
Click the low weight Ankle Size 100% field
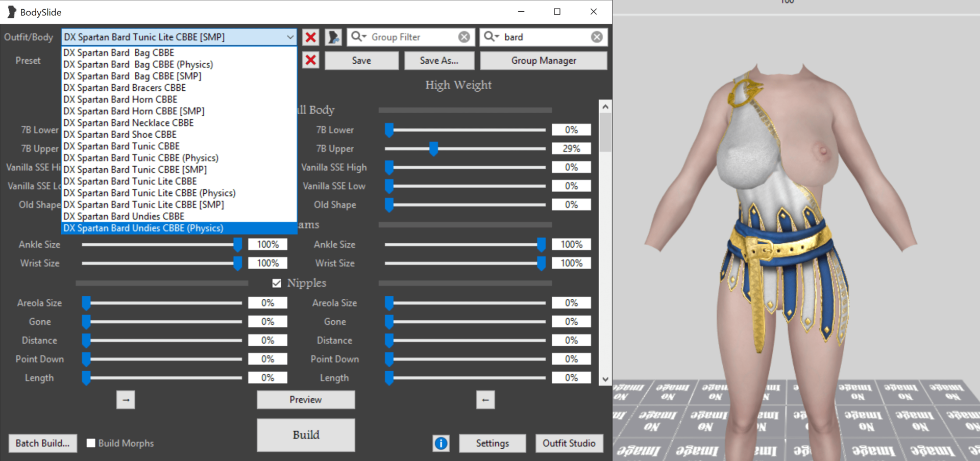[x=268, y=244]
